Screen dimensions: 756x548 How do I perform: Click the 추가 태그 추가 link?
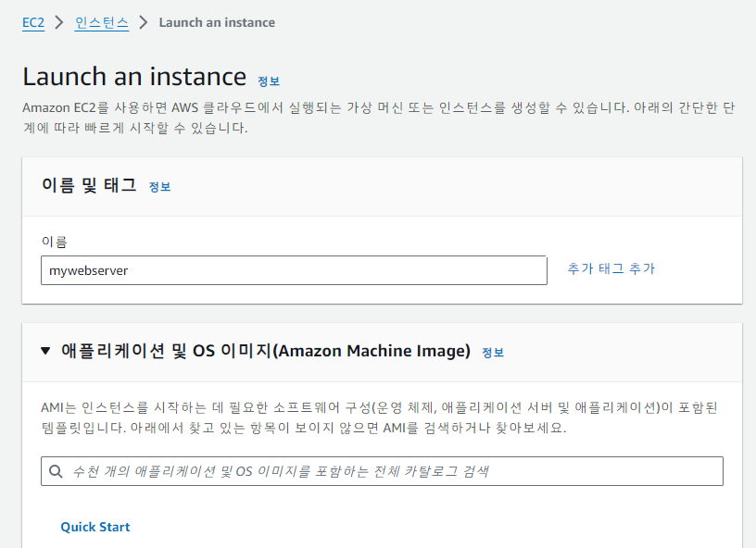[x=611, y=268]
